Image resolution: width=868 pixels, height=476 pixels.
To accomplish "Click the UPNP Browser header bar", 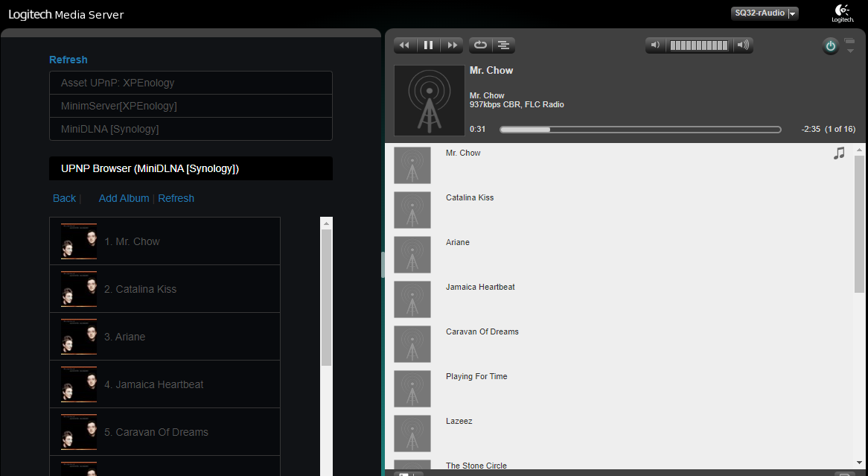I will pos(191,168).
